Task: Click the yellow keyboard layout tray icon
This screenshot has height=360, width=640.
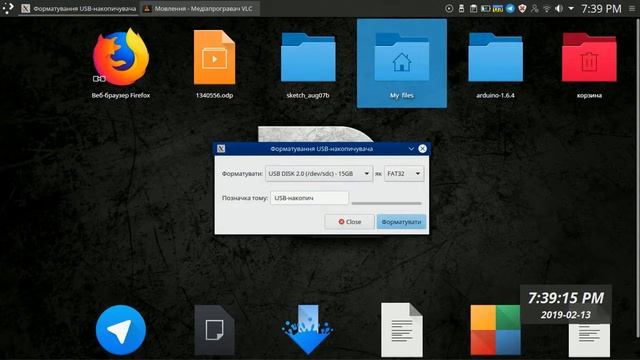Action: coord(498,9)
